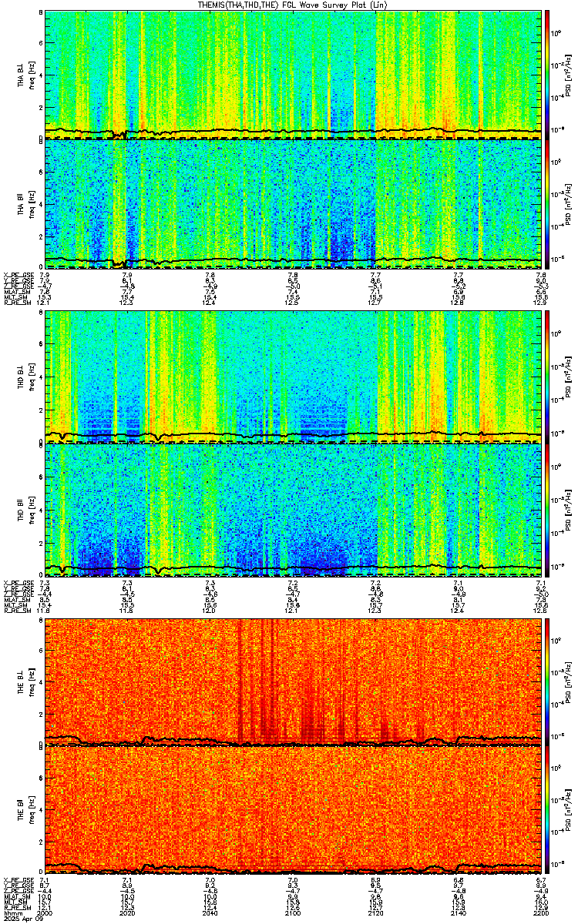Screen dimensions: 578x924
Task: Click the PSD [nT²/Hz] label beside THE B∥ color bar
Action: pos(568,811)
